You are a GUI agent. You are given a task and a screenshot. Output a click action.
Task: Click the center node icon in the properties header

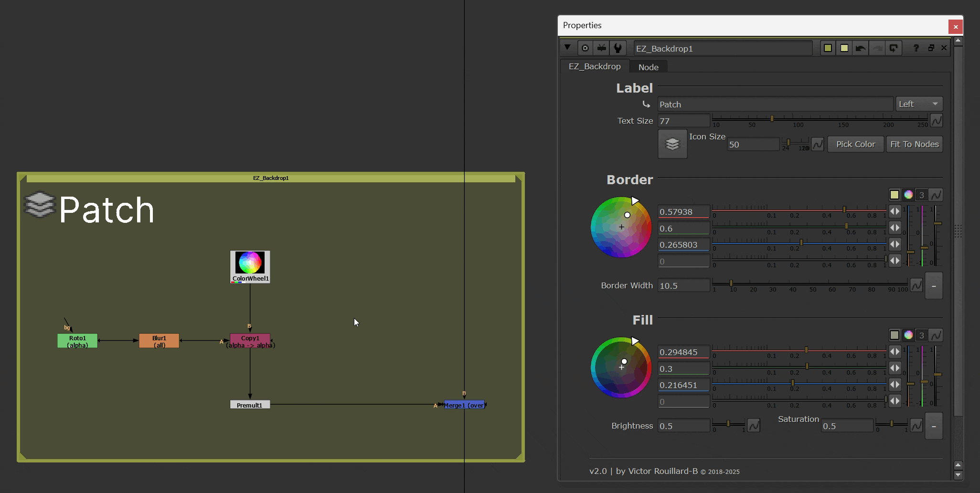point(585,48)
